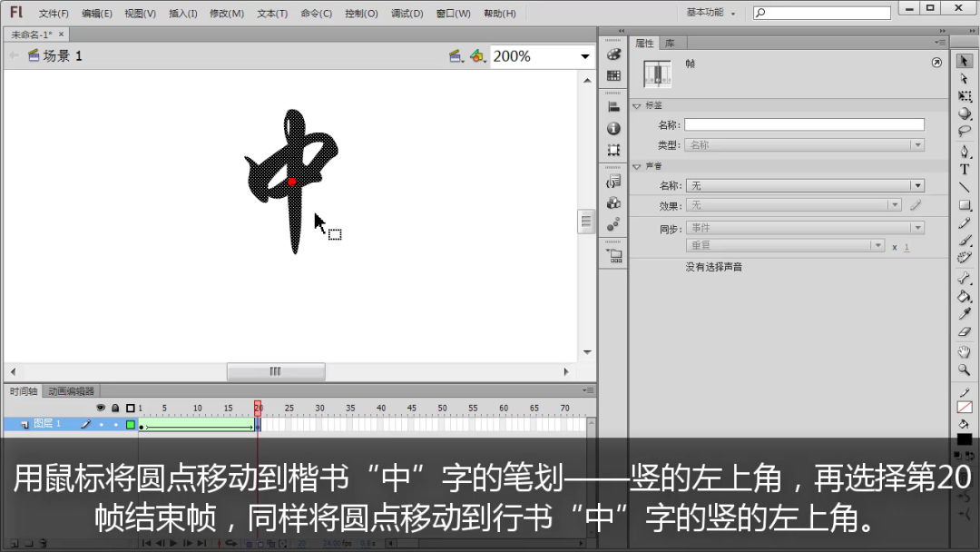980x552 pixels.
Task: Open the stage zoom 200% dropdown
Action: tap(585, 56)
